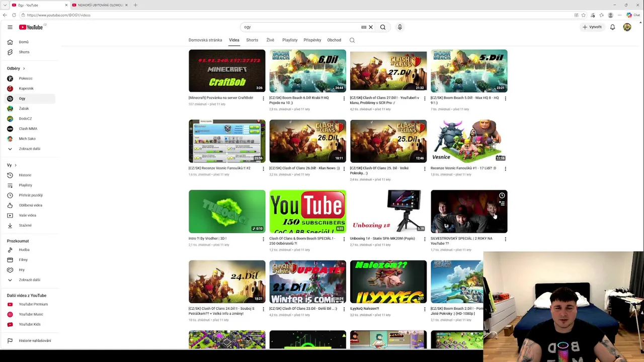
Task: Open YouTube Music link
Action: tap(31, 314)
